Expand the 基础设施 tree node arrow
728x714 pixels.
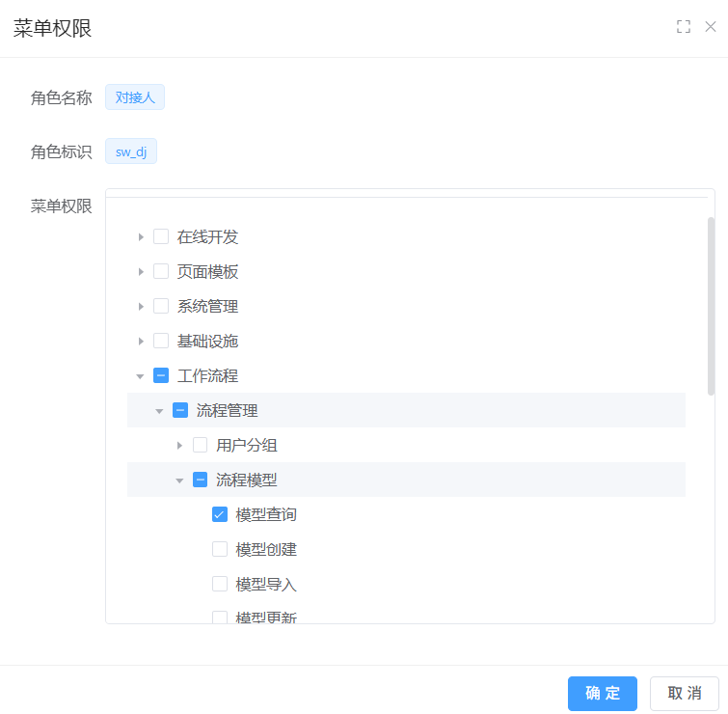[141, 341]
